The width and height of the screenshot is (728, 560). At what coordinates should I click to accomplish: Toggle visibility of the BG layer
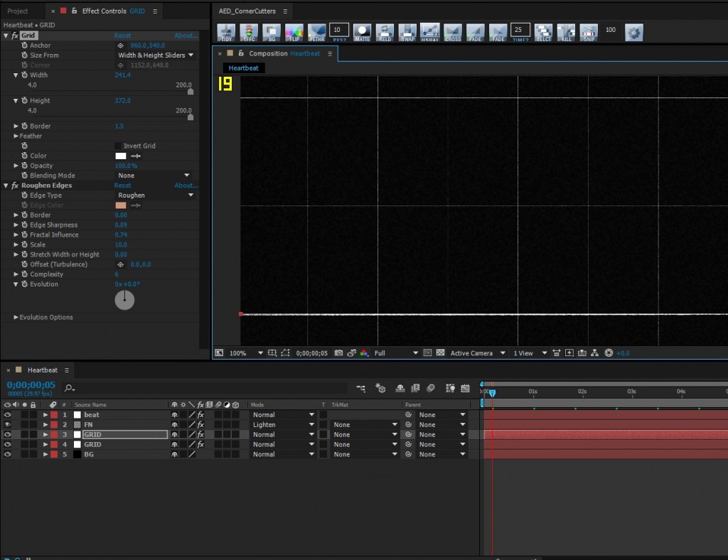point(8,454)
